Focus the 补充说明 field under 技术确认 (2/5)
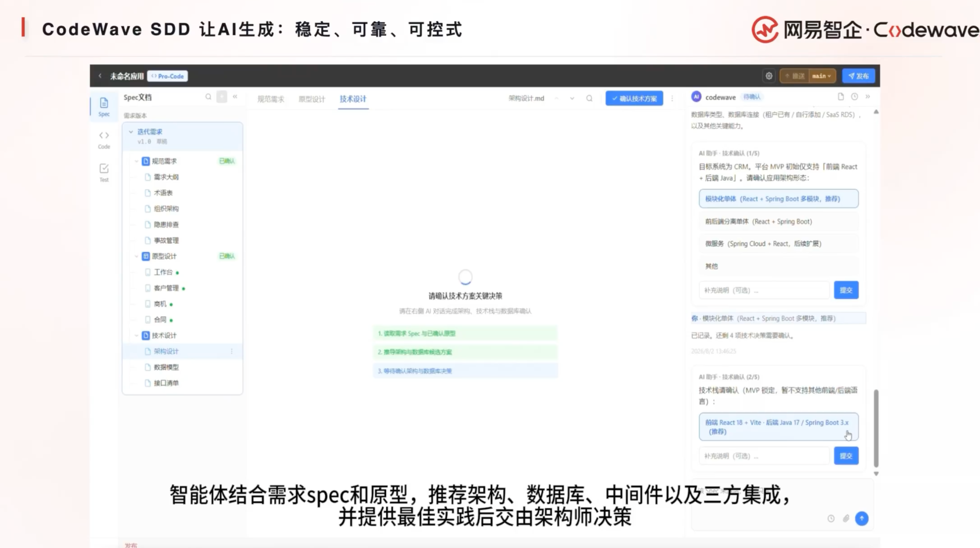 (764, 456)
